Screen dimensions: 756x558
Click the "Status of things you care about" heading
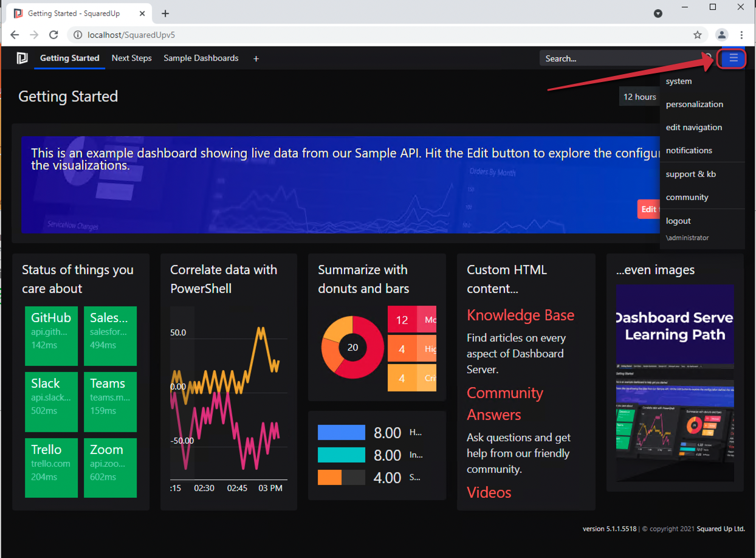point(78,279)
